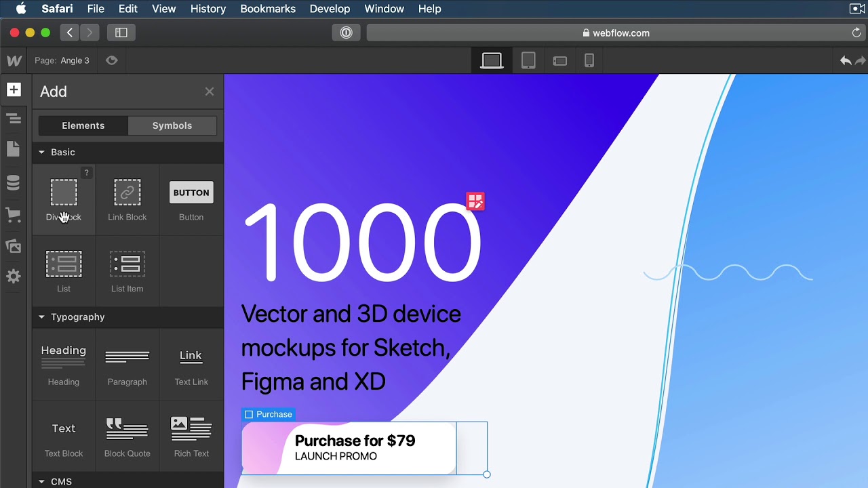Select the List element
The width and height of the screenshot is (868, 488).
pos(64,271)
